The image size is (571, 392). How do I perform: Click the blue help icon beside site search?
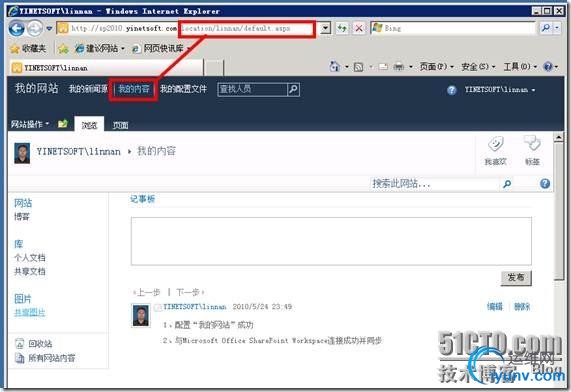tap(545, 184)
